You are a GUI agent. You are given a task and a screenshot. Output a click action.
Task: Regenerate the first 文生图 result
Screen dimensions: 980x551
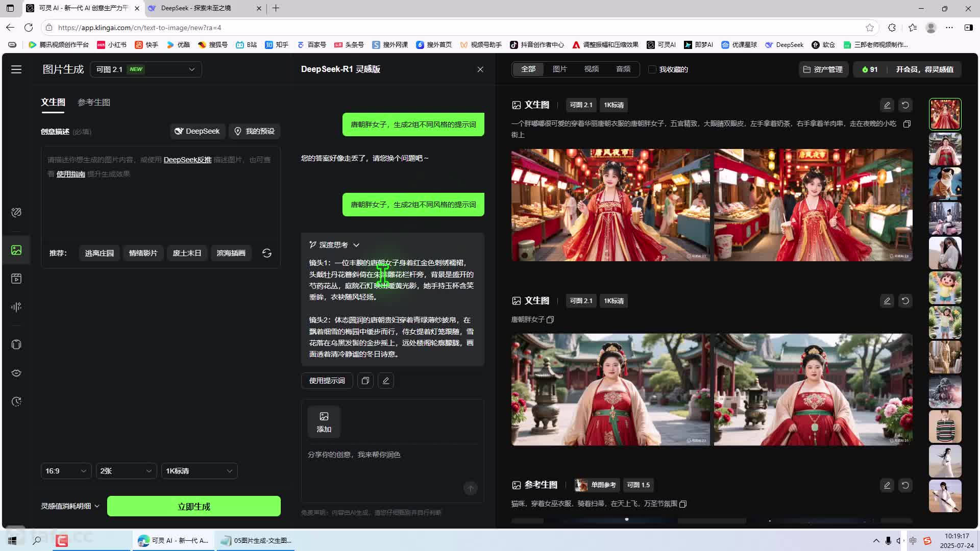coord(905,105)
